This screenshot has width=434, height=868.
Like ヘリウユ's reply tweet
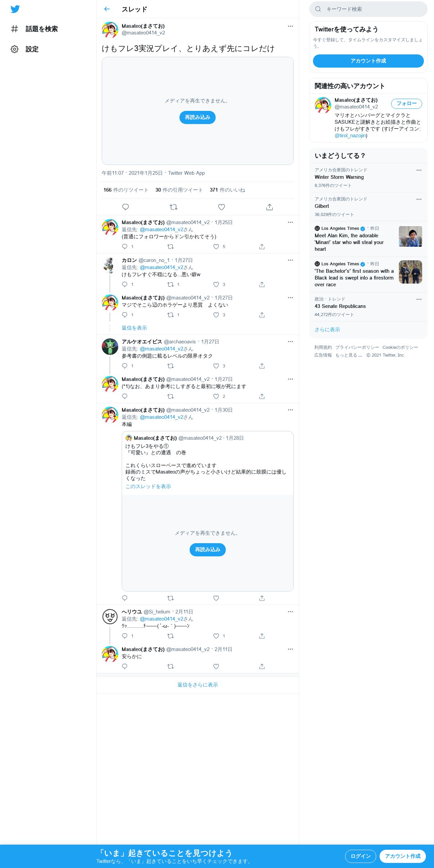(216, 636)
